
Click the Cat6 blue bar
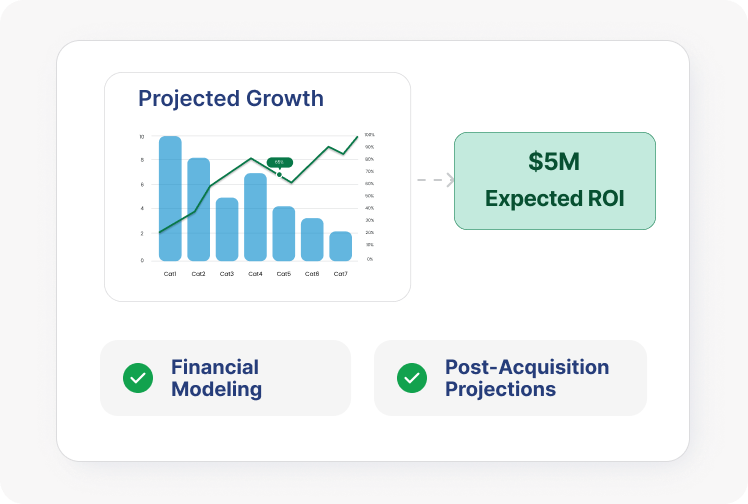[312, 240]
